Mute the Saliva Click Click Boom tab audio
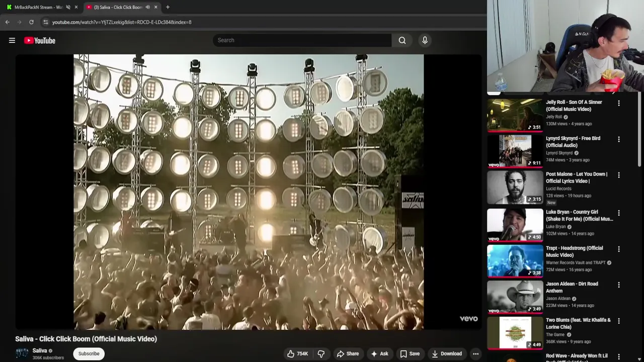This screenshot has height=362, width=644. pos(147,7)
